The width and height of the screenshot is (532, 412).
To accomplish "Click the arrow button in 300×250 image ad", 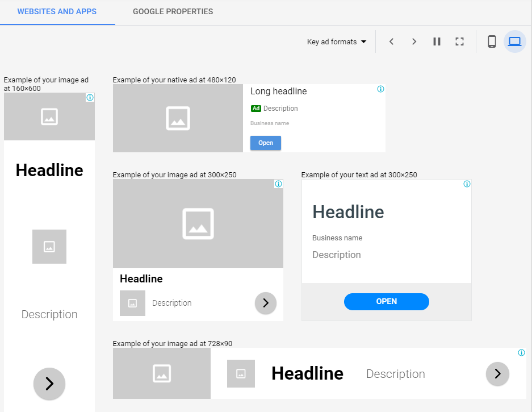I will click(266, 303).
